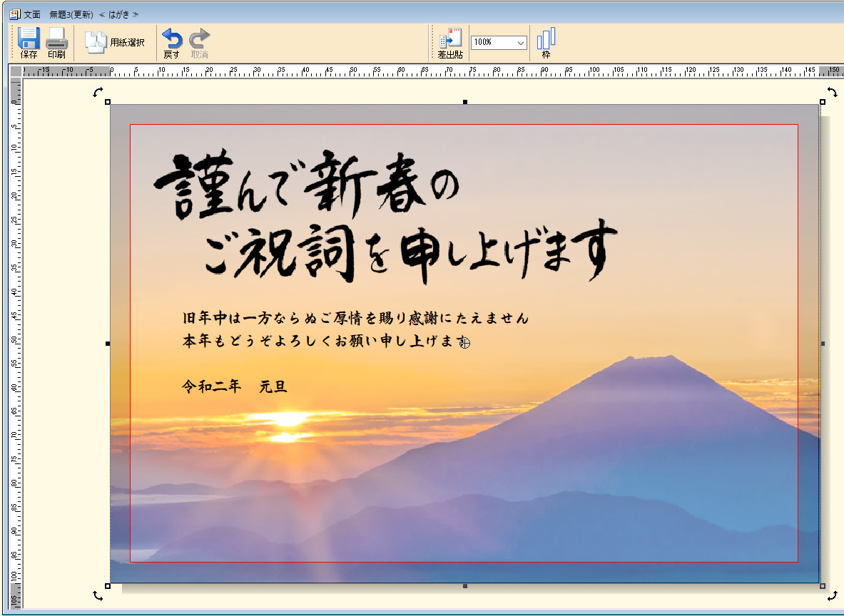The height and width of the screenshot is (616, 844).
Task: Click the top-left rotate handle arrow
Action: click(98, 92)
